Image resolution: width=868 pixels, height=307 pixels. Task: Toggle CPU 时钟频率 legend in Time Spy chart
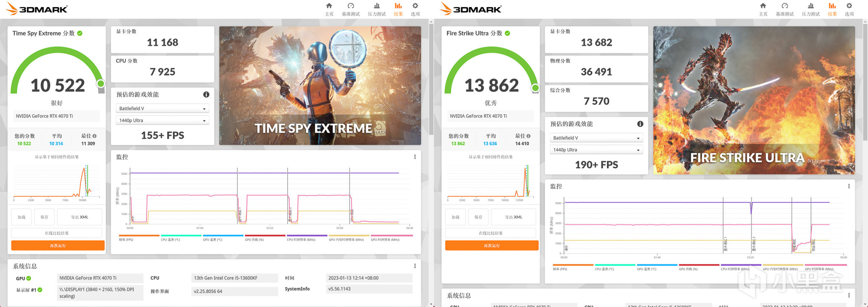pyautogui.click(x=307, y=238)
